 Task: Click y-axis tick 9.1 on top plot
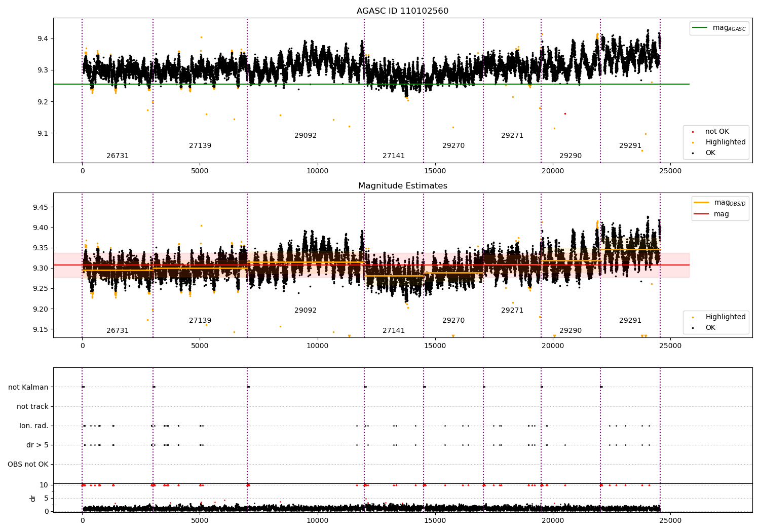coord(43,134)
